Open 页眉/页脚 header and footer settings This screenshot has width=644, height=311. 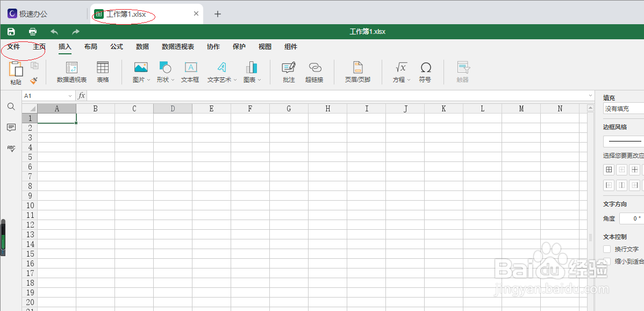357,72
